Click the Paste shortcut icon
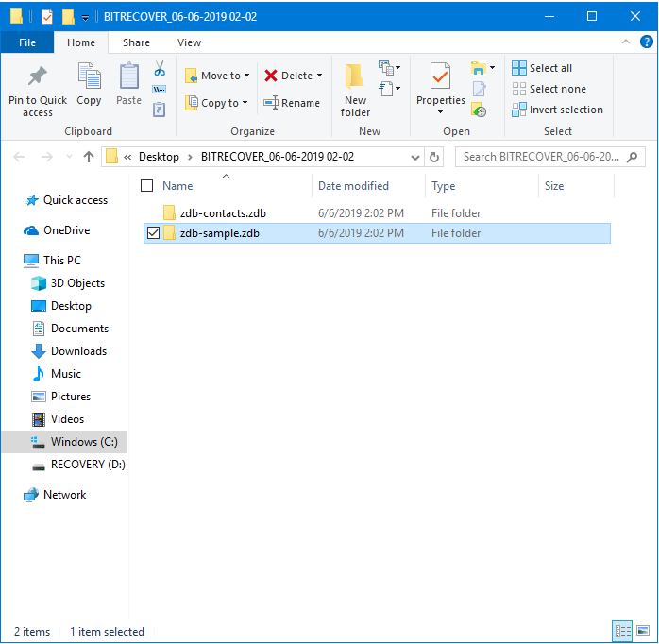Screen dimensions: 659x644 [x=159, y=110]
